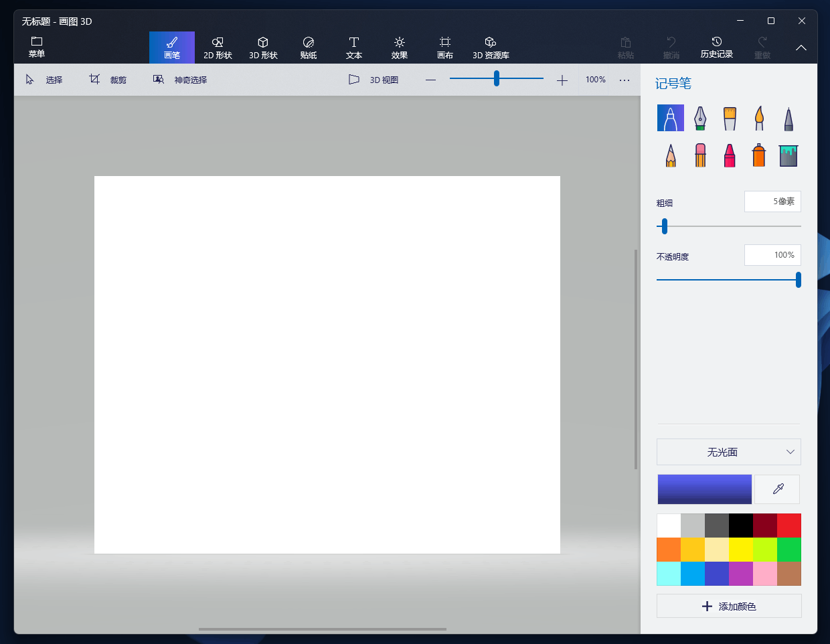Open the 画布 canvas tab
Image resolution: width=830 pixels, height=644 pixels.
point(445,48)
